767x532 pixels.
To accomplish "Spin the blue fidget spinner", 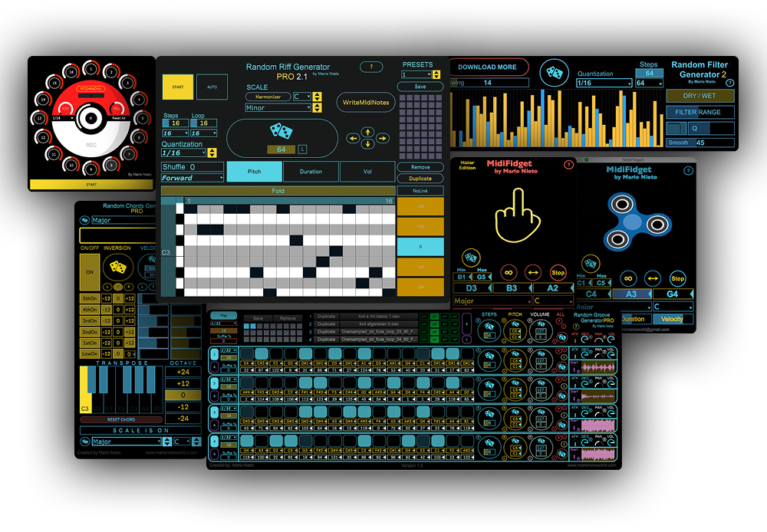I will [637, 222].
